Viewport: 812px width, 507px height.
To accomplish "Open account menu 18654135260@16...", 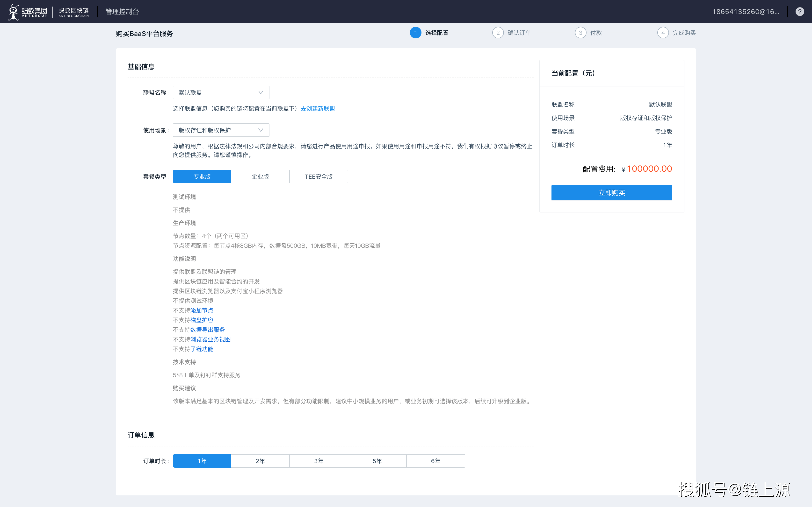I will click(x=745, y=12).
